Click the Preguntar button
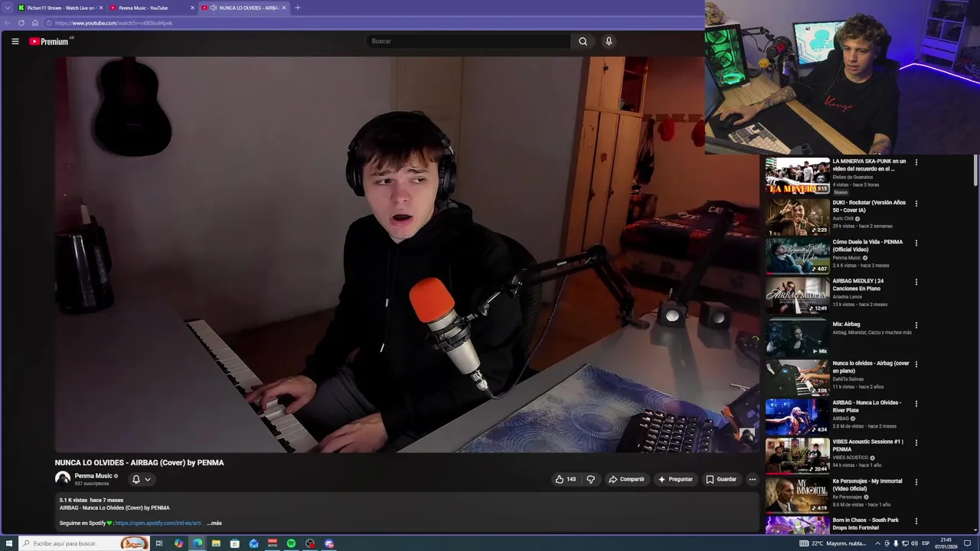Viewport: 980px width, 551px height. [675, 479]
